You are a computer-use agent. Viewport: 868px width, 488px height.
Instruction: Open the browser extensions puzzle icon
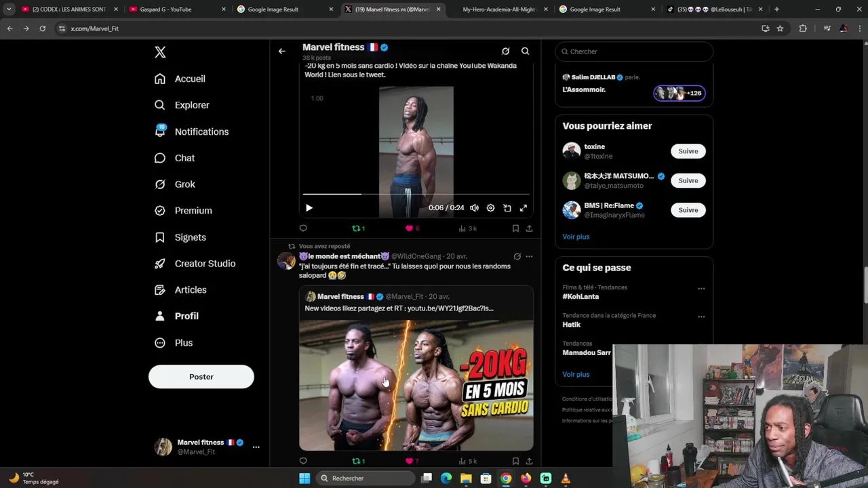(804, 28)
